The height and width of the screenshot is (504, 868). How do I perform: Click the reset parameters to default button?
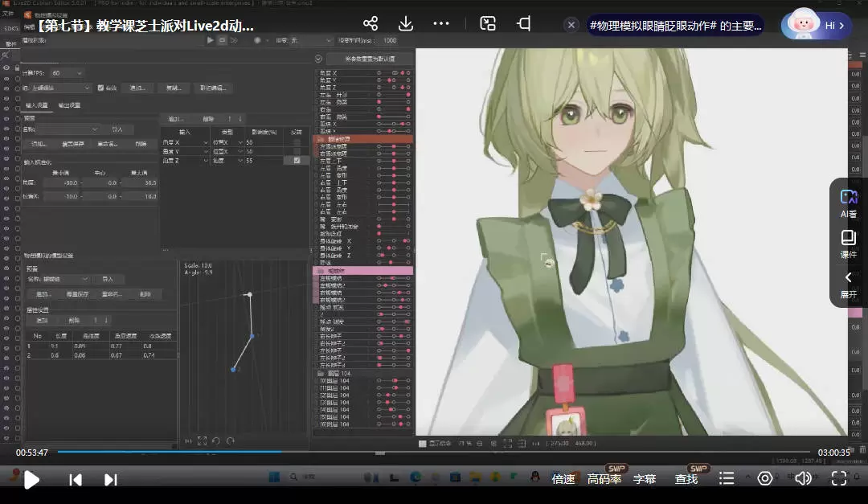click(x=370, y=59)
